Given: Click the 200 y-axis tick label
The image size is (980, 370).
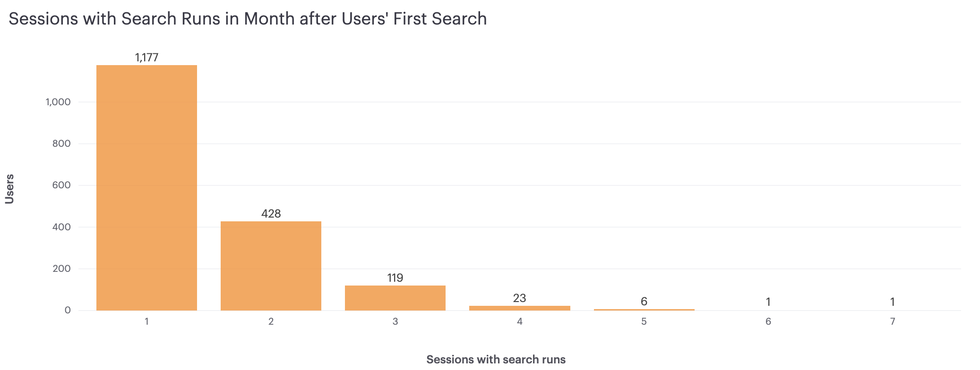Looking at the screenshot, I should click(x=61, y=269).
